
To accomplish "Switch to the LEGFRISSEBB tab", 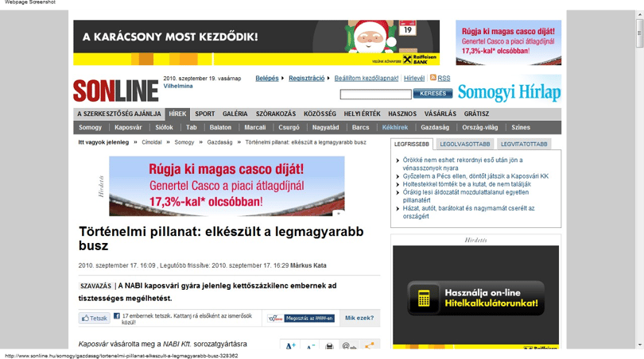I will coord(412,145).
